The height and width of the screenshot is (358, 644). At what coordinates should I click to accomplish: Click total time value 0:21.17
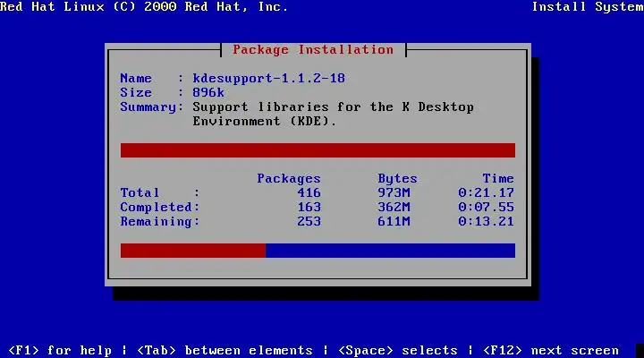(x=486, y=192)
